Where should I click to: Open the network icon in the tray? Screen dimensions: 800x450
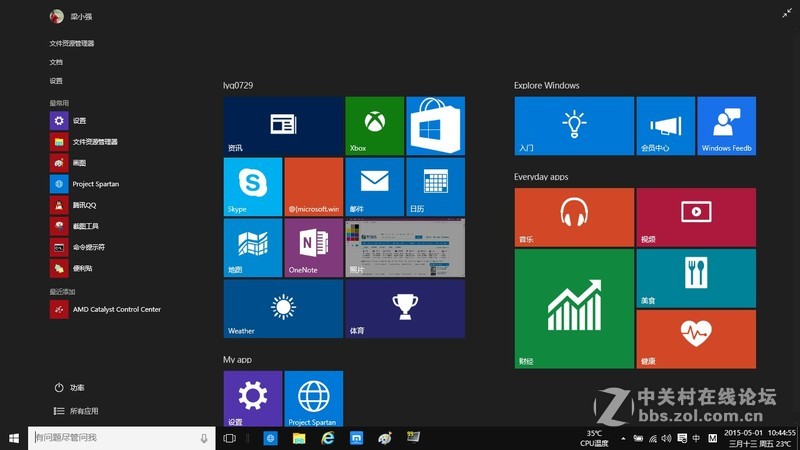[x=653, y=438]
